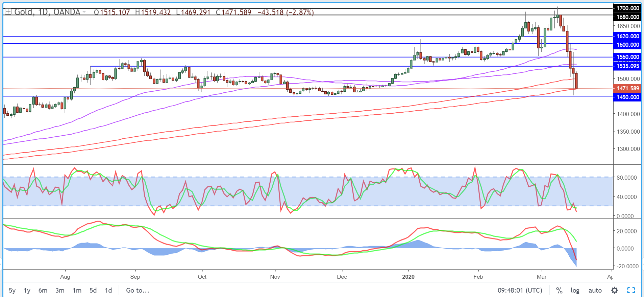The width and height of the screenshot is (644, 297).
Task: Click the 09:48:01 (UTC) timezone clock
Action: click(520, 290)
